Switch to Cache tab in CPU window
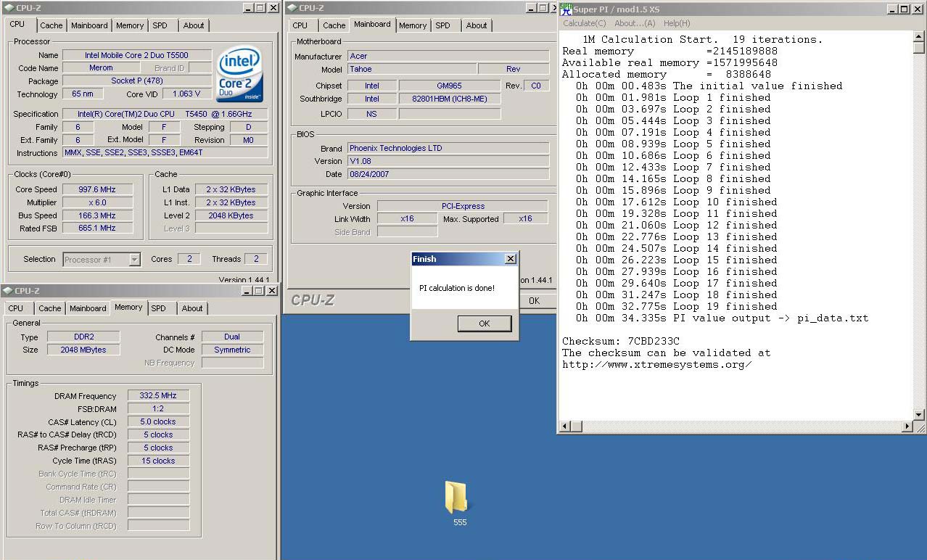Image resolution: width=927 pixels, height=560 pixels. coord(51,25)
